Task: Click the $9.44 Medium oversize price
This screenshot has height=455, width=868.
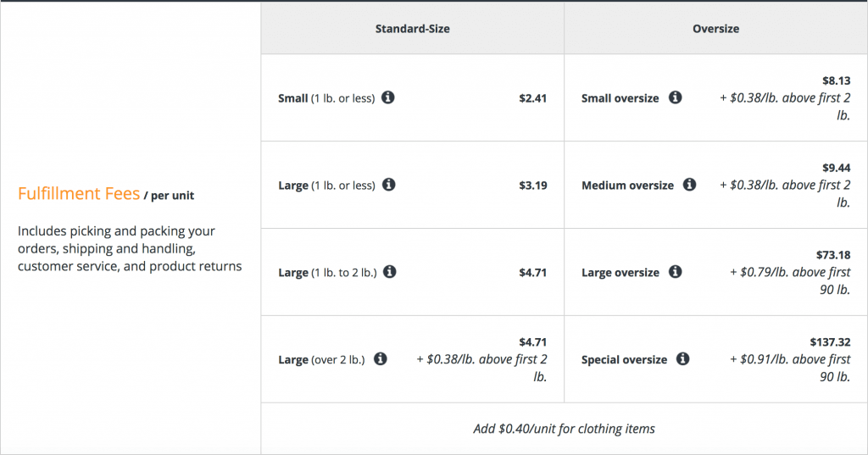Action: (x=836, y=168)
